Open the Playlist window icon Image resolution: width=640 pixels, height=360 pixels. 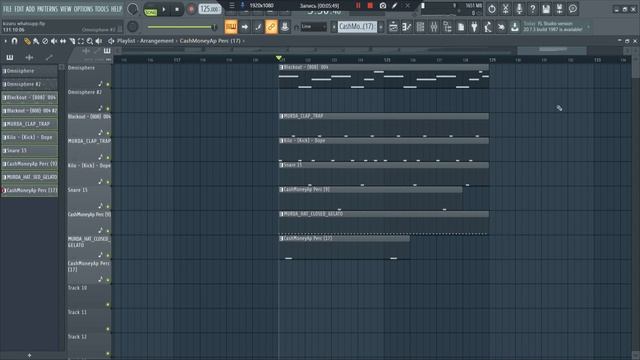click(x=393, y=27)
